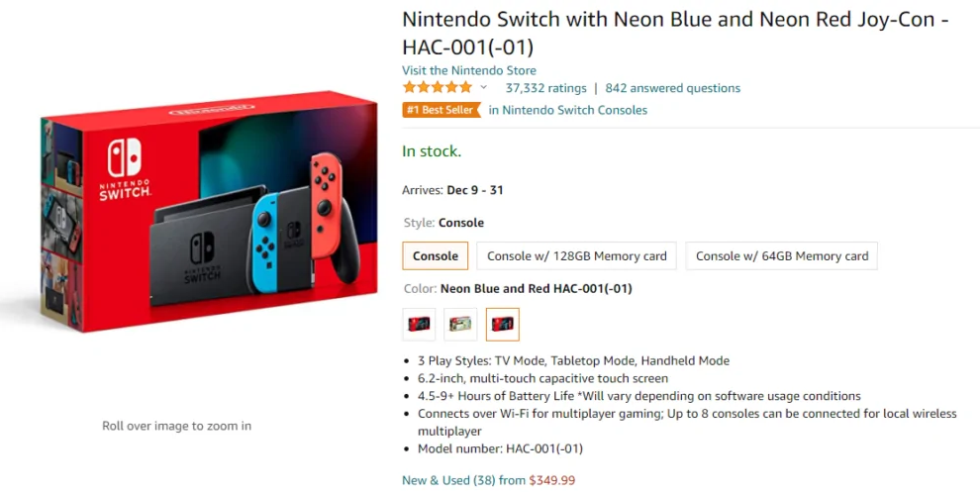Click the Nintendo Switch logo on box
This screenshot has height=492, width=980.
[124, 170]
